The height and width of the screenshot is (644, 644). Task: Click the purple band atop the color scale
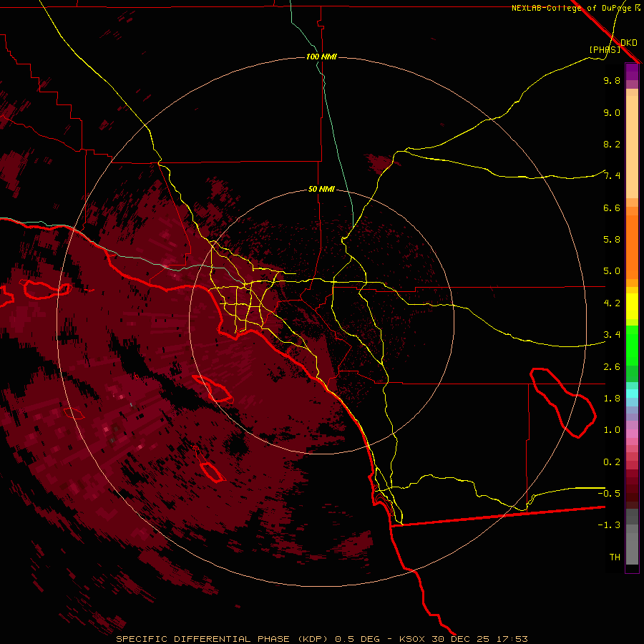[632, 72]
